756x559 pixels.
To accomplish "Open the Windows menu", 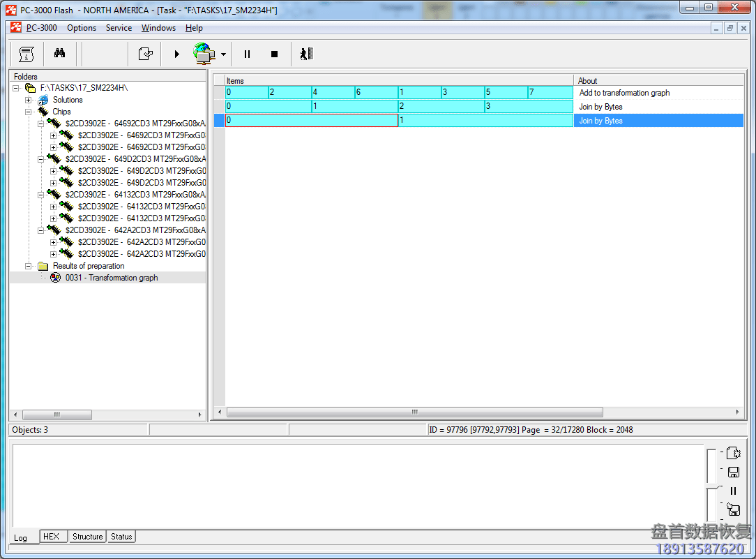I will pyautogui.click(x=158, y=28).
